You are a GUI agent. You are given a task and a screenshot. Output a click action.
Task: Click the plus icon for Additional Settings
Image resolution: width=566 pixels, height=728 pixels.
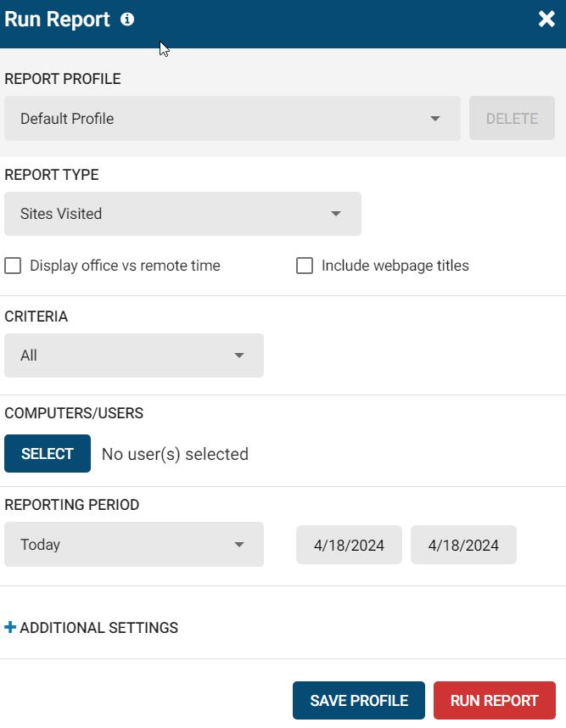pos(9,627)
